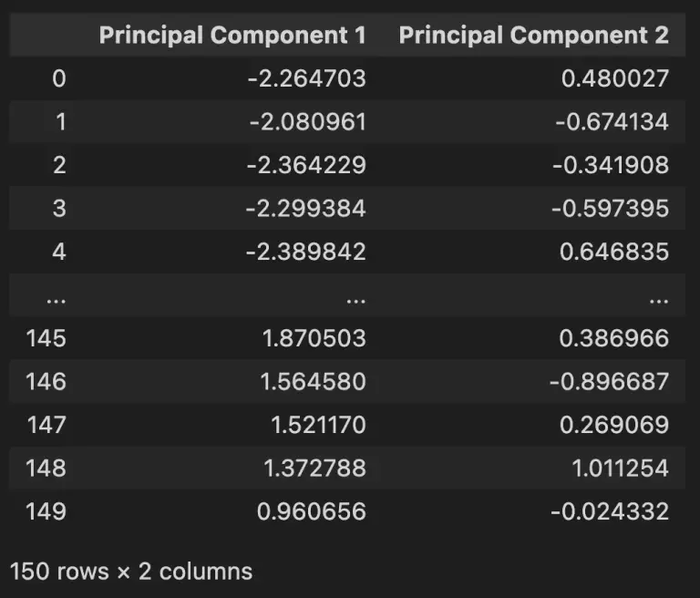Select row index 0
The image size is (700, 598).
[x=59, y=78]
